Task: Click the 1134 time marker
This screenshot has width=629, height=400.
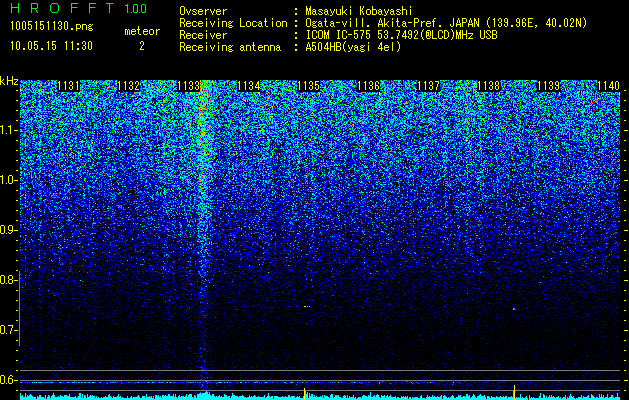Action: pyautogui.click(x=248, y=86)
